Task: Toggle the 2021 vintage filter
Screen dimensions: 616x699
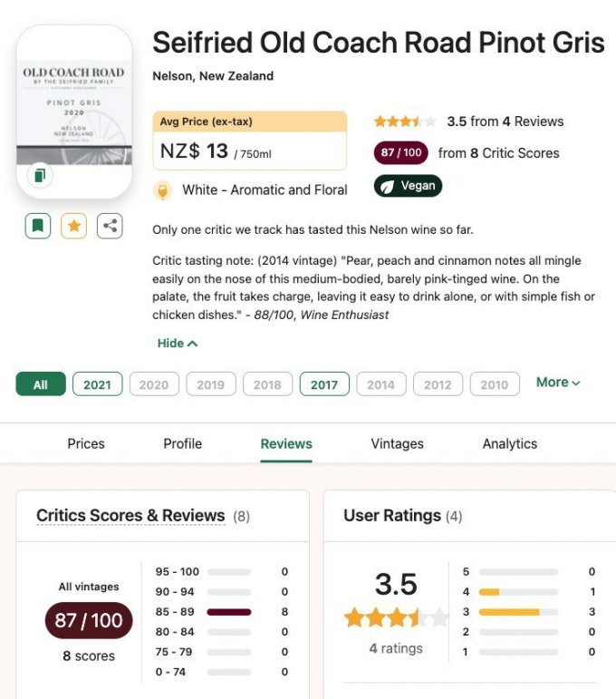Action: tap(97, 384)
